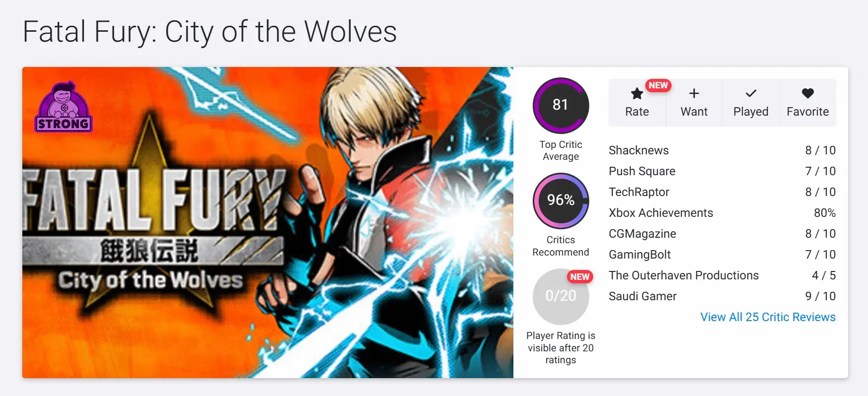Open the Push Square review
Screen dimensions: 868x396
click(722, 171)
